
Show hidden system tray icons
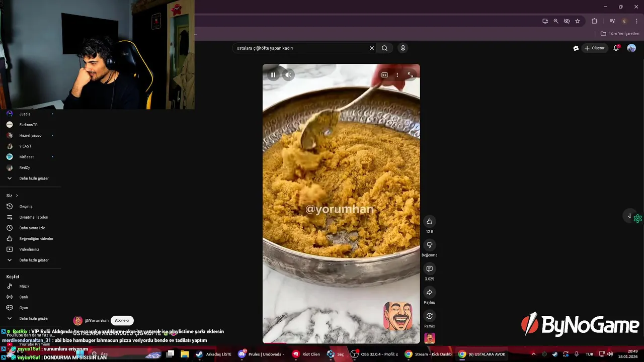point(533,354)
